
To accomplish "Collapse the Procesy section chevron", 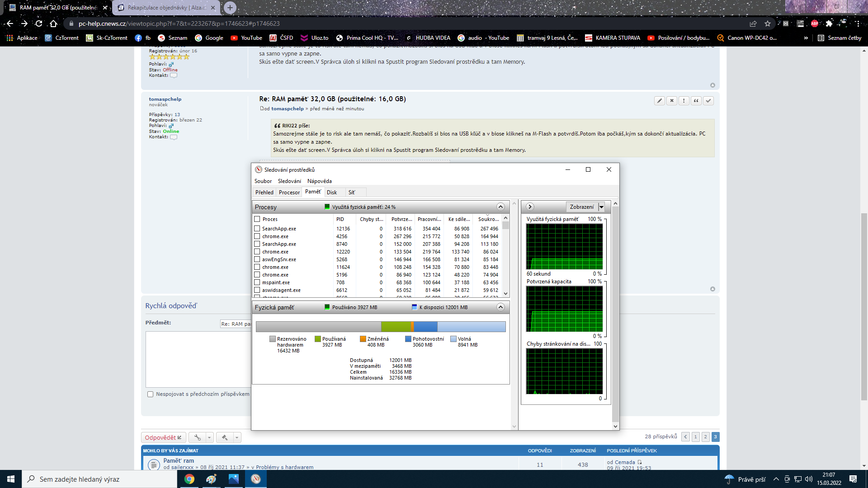I will coord(500,207).
